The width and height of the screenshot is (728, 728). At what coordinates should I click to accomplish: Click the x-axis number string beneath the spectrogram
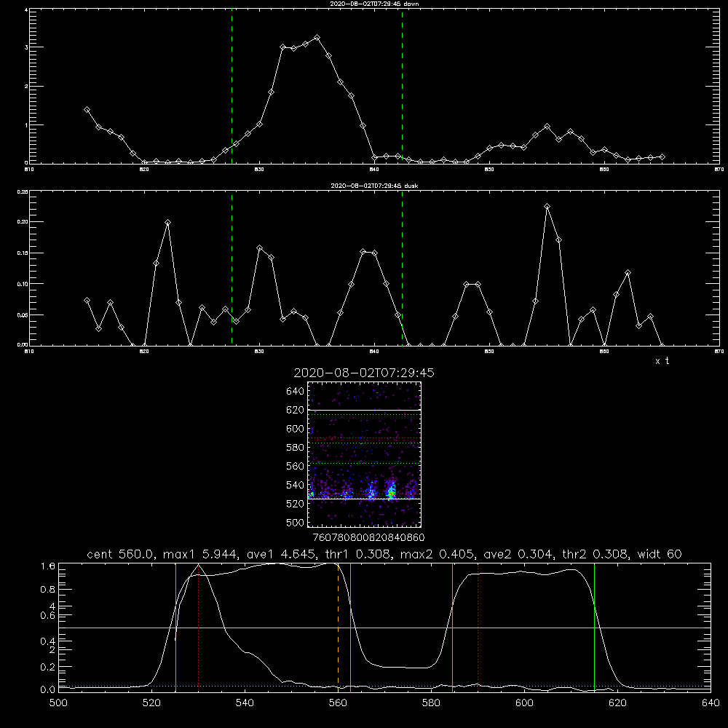(x=368, y=537)
